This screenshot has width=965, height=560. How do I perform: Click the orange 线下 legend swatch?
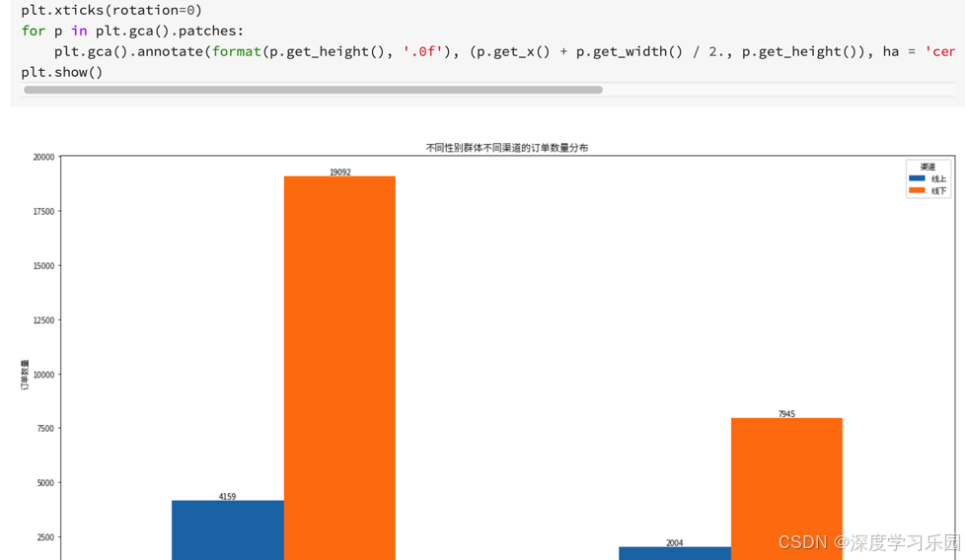click(917, 190)
